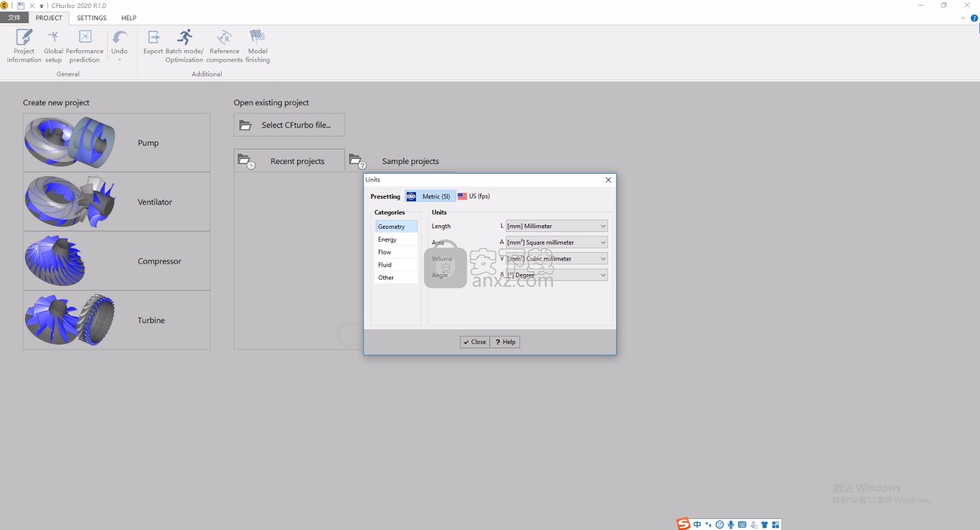Switch to the PROJECT ribbon tab
Image resolution: width=980 pixels, height=530 pixels.
pos(49,18)
